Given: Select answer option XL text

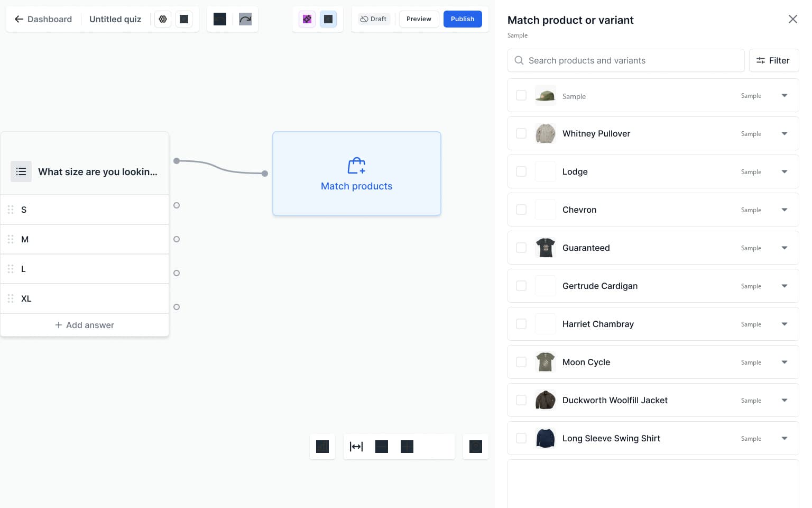Looking at the screenshot, I should 26,298.
